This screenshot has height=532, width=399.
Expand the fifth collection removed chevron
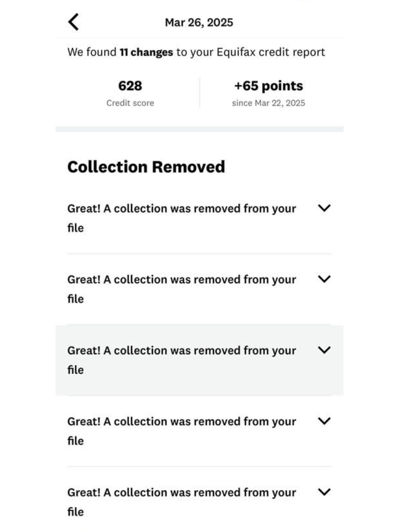(324, 492)
